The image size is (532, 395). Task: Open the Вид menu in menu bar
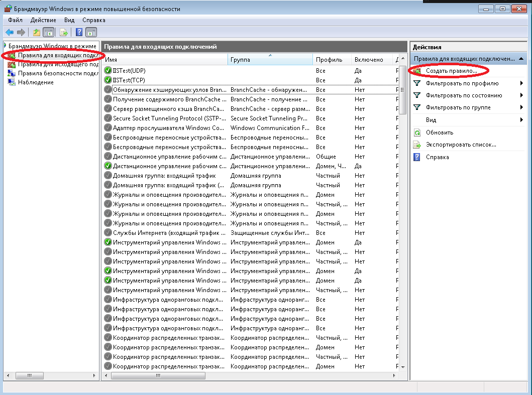pos(69,20)
